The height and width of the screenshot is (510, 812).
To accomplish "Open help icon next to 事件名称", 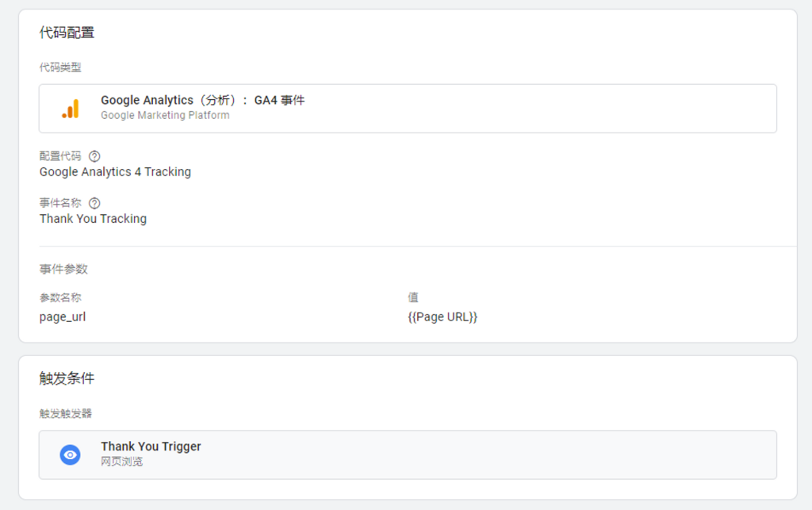I will (94, 203).
